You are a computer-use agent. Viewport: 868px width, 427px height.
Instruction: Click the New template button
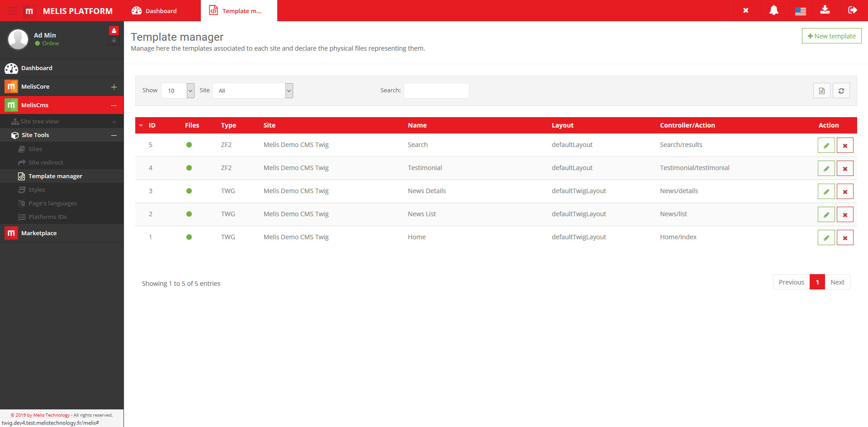click(831, 36)
